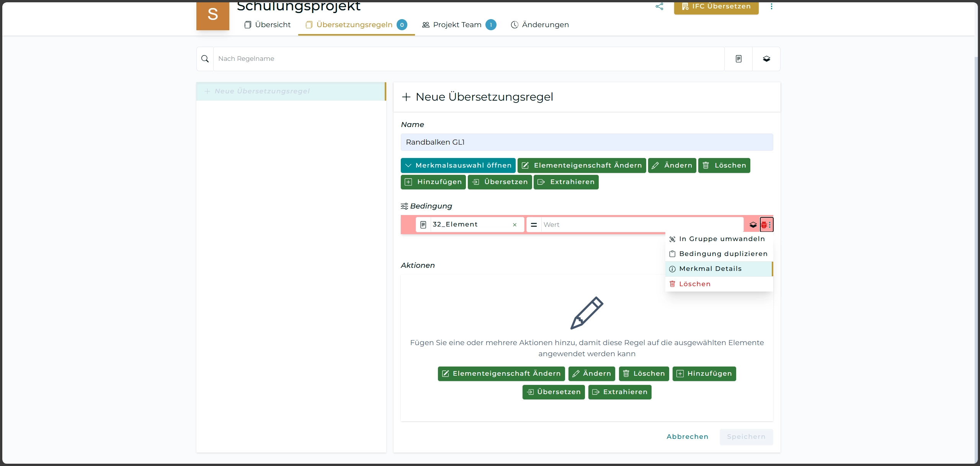Click layers icon beside search bar

pyautogui.click(x=766, y=59)
